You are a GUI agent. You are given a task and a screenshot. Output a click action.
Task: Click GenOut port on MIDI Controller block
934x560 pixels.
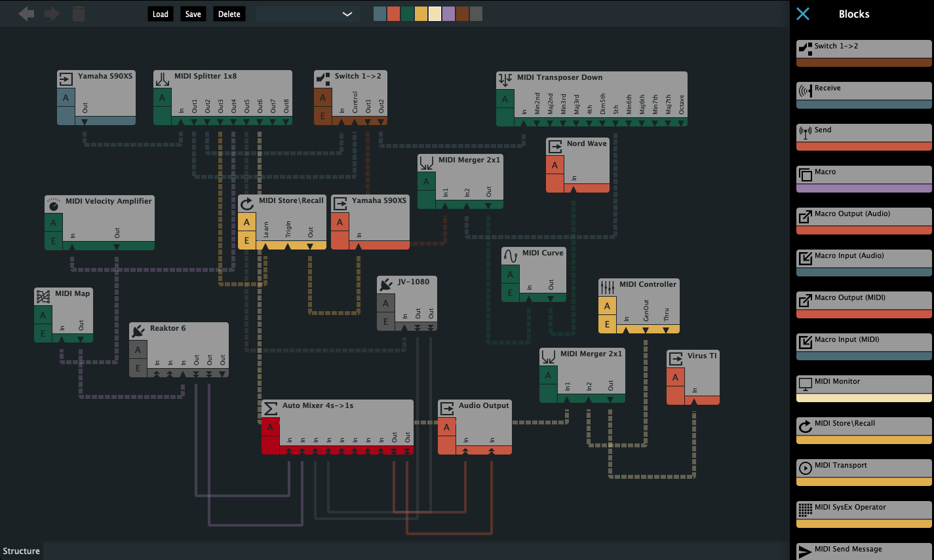[x=646, y=329]
